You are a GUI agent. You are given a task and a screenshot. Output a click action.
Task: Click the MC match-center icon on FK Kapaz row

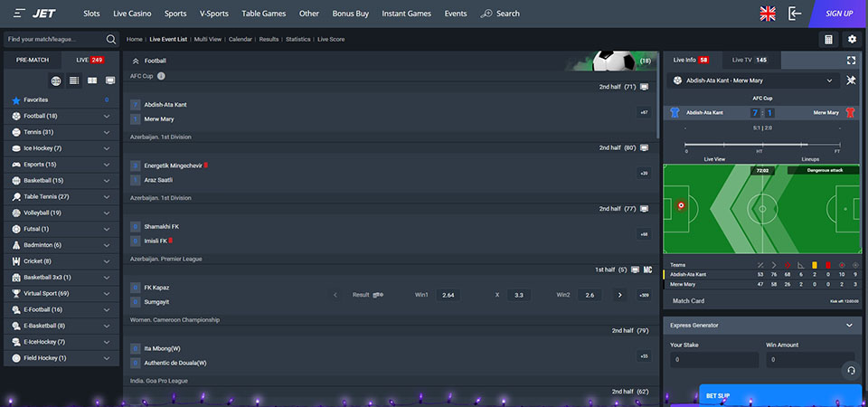point(647,270)
